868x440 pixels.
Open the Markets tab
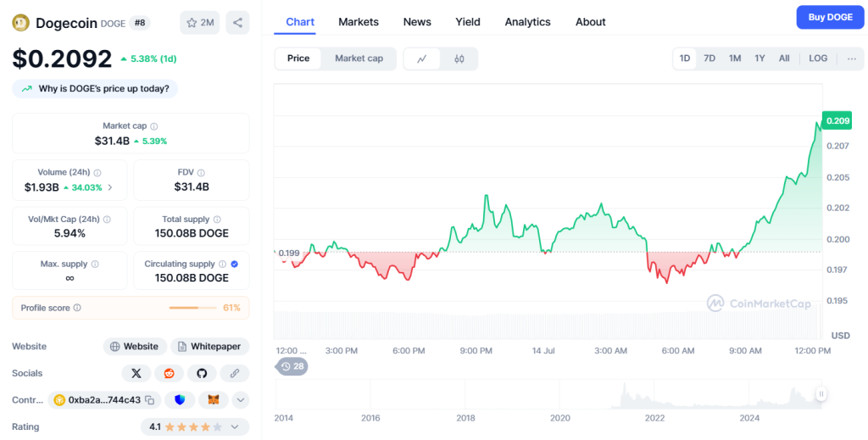pos(359,22)
